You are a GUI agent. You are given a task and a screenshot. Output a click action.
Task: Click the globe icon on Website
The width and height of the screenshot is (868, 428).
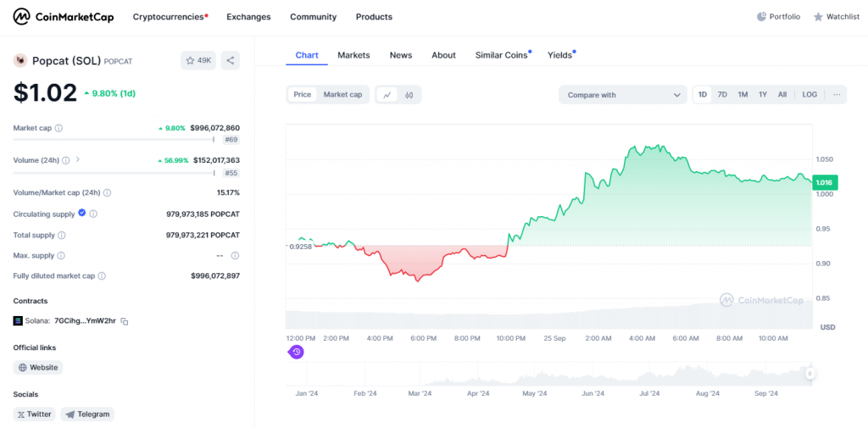pos(23,367)
